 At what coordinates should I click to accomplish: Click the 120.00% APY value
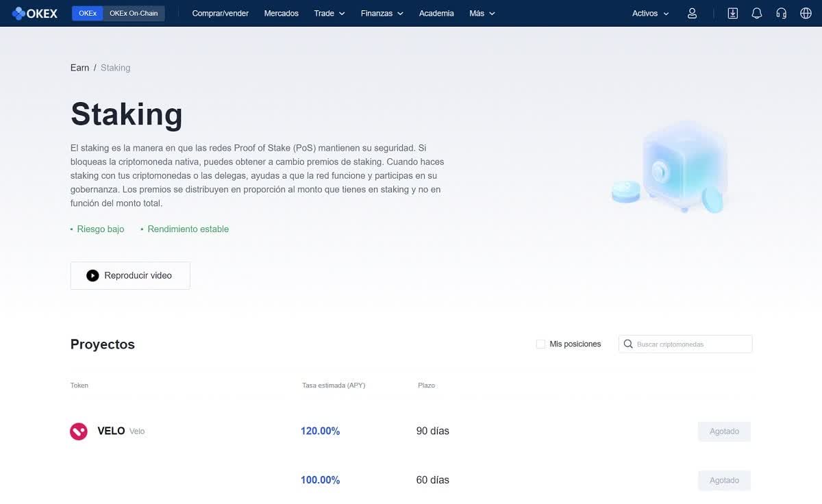321,431
